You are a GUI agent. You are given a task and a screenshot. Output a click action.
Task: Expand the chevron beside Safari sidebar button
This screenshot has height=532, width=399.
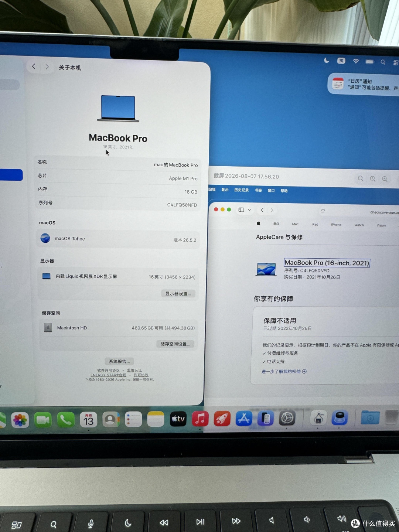tap(249, 210)
